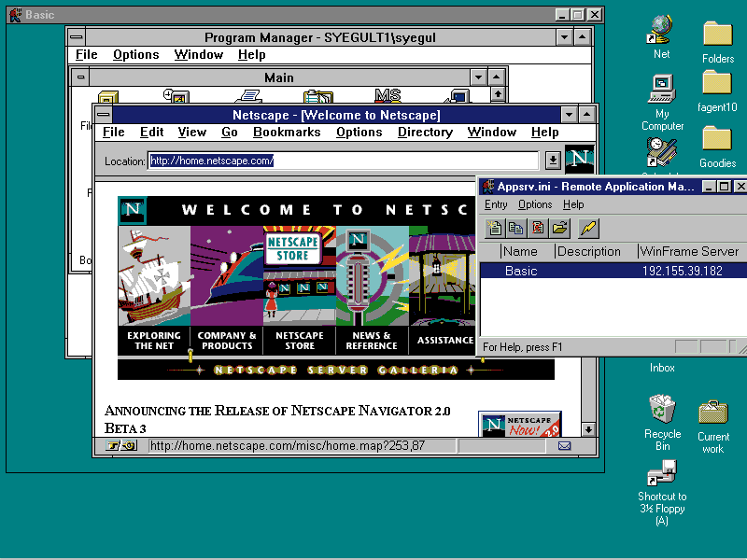
Task: Click the Exploring the Net banner link
Action: click(154, 341)
